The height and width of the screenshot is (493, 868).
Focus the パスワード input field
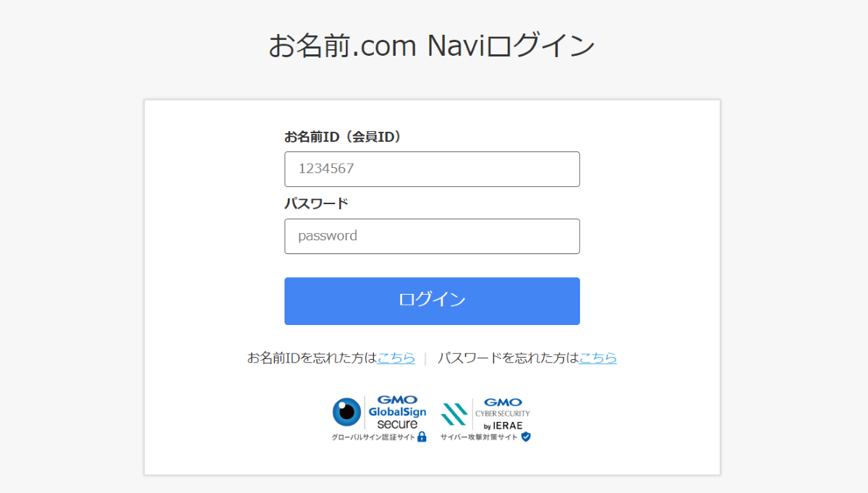(x=432, y=236)
